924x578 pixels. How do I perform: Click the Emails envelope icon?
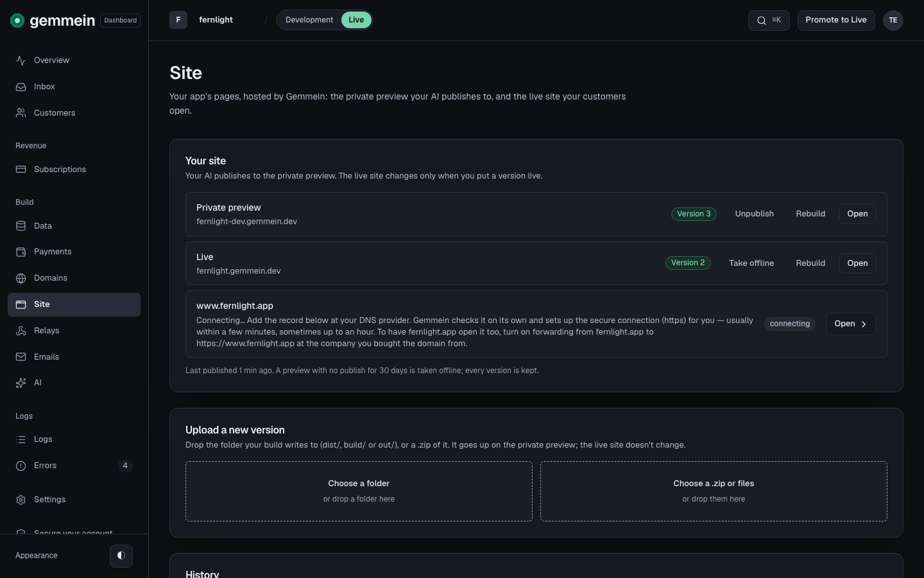point(21,357)
